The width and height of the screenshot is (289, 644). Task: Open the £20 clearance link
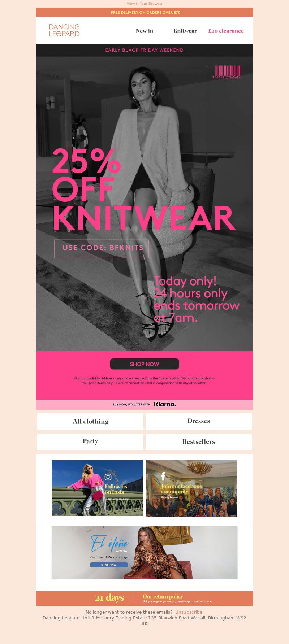(x=226, y=31)
